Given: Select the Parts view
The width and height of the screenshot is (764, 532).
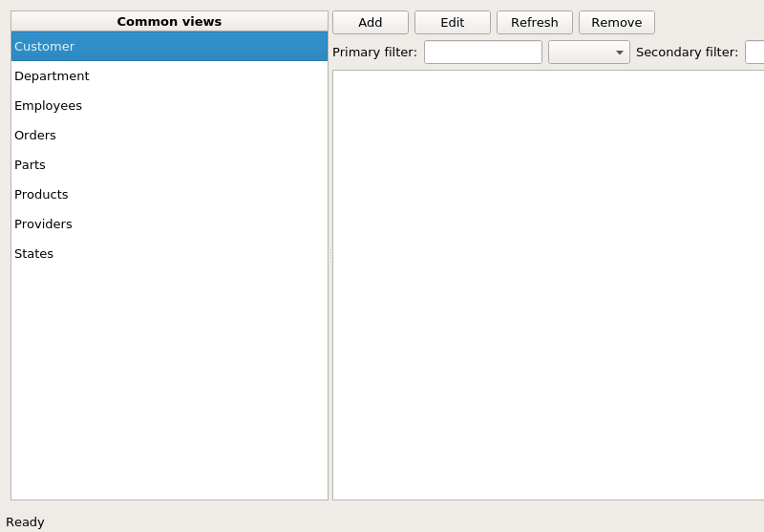Looking at the screenshot, I should click(x=169, y=164).
